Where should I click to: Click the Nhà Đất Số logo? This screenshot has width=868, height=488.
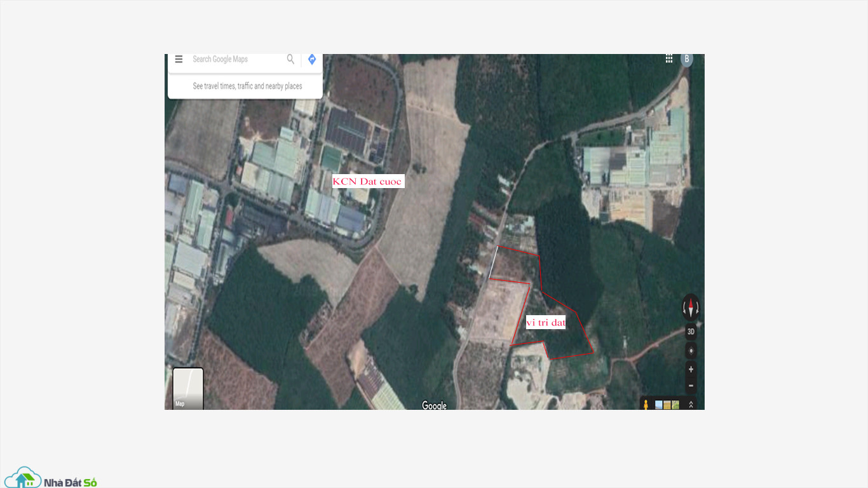(51, 478)
